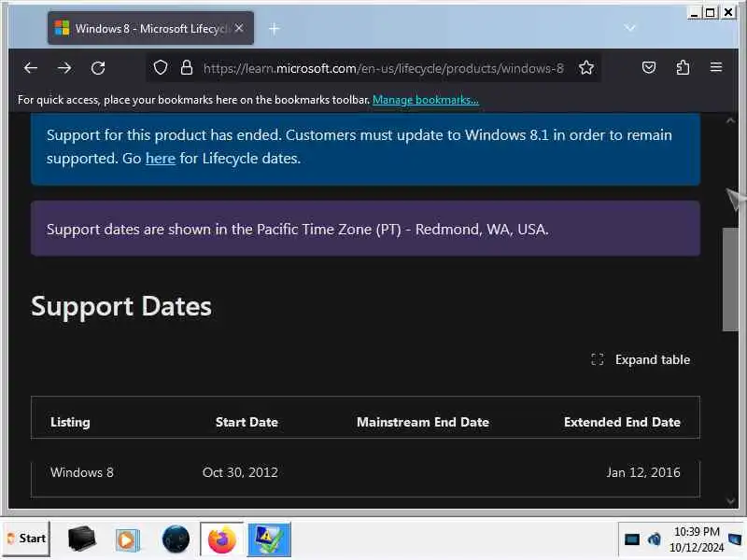The height and width of the screenshot is (560, 747).
Task: Click the Support Dates heading
Action: coord(121,307)
